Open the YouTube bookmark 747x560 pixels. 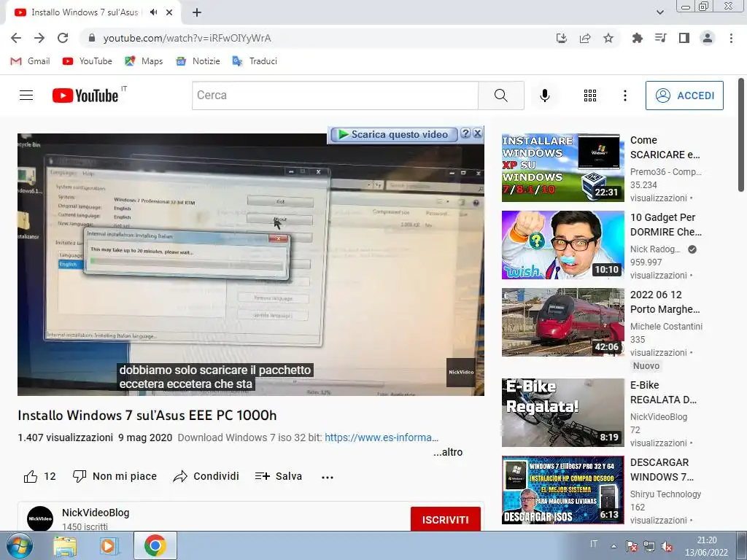tap(88, 61)
